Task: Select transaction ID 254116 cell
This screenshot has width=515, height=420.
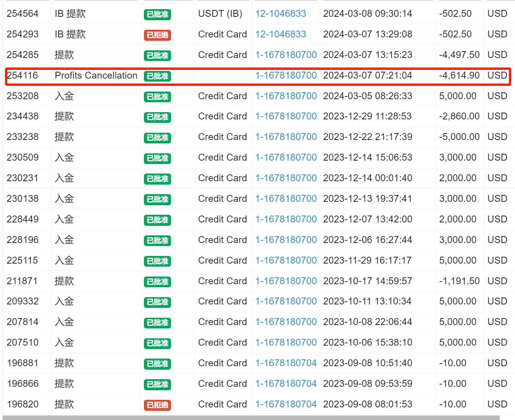Action: [23, 76]
